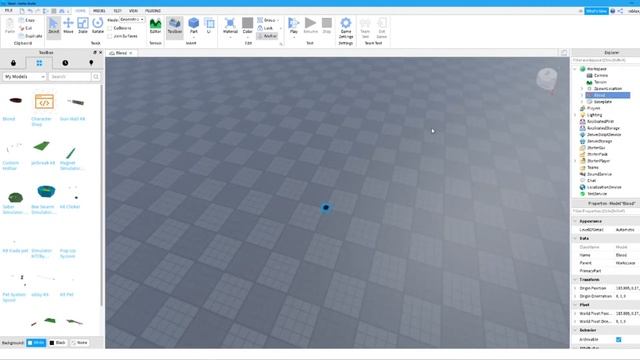The image size is (640, 360).
Task: Set Toolbox background to None
Action: [x=80, y=342]
